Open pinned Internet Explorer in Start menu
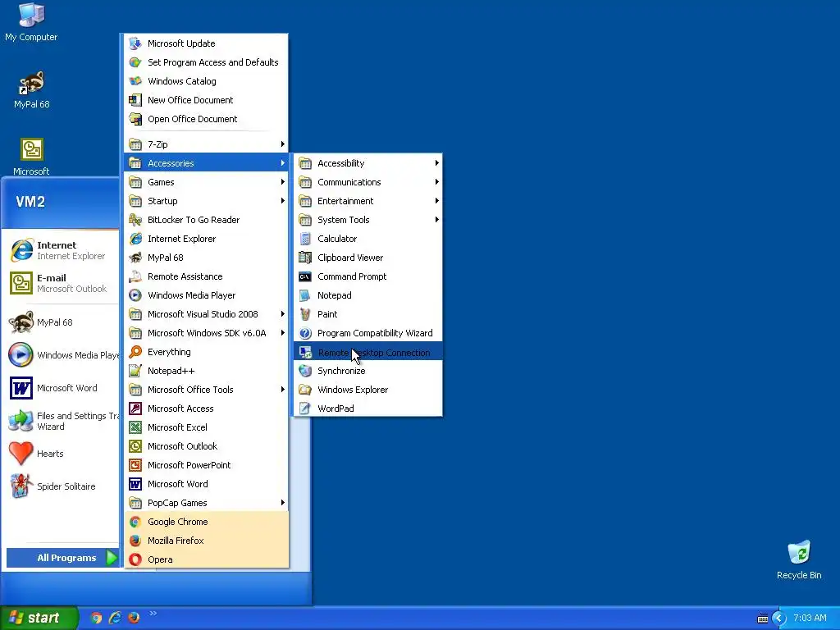This screenshot has width=840, height=630. coord(61,250)
